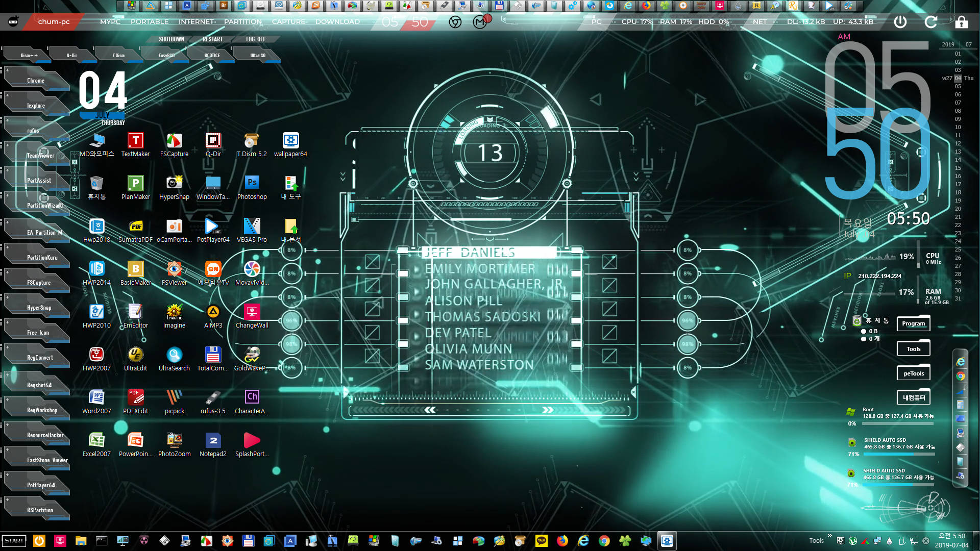980x551 pixels.
Task: Open PlanMaker desktop icon
Action: pyautogui.click(x=135, y=187)
